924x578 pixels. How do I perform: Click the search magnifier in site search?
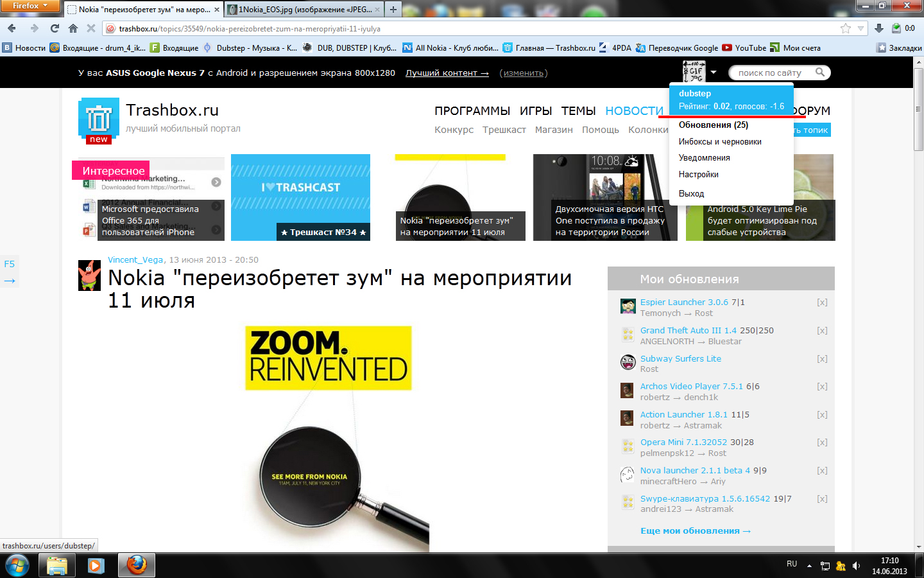820,73
